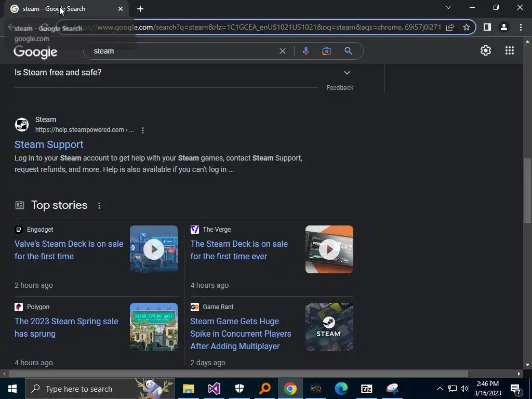
Task: Open 7-Zip from the taskbar
Action: pos(366,389)
